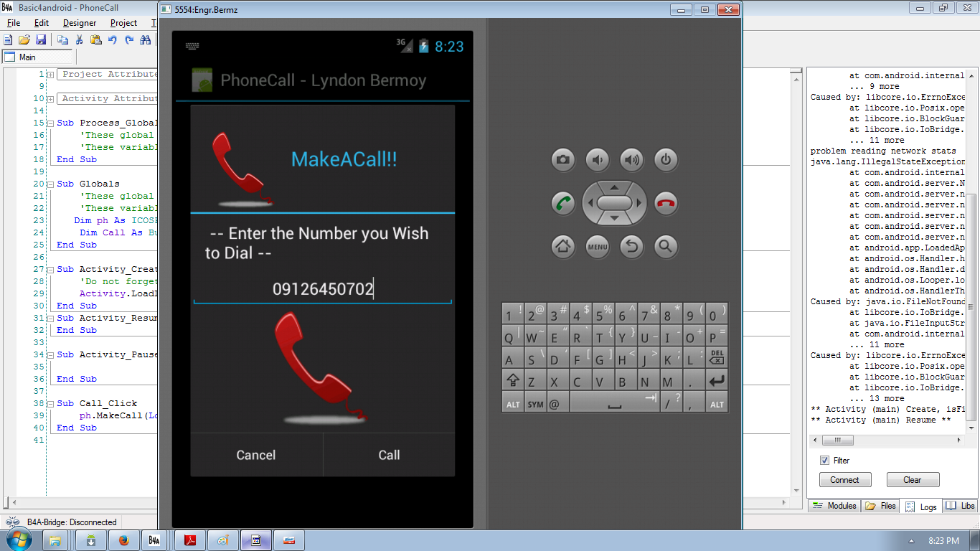Screen dimensions: 980x551
Task: Toggle the emulator keyboard shift key
Action: 513,380
